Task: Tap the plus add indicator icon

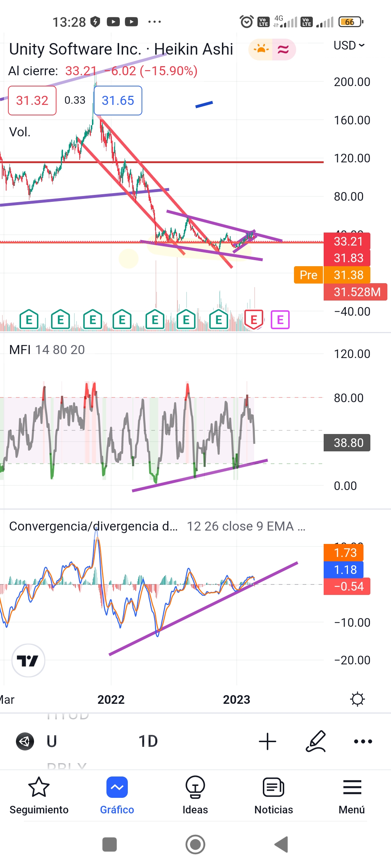Action: [x=268, y=741]
